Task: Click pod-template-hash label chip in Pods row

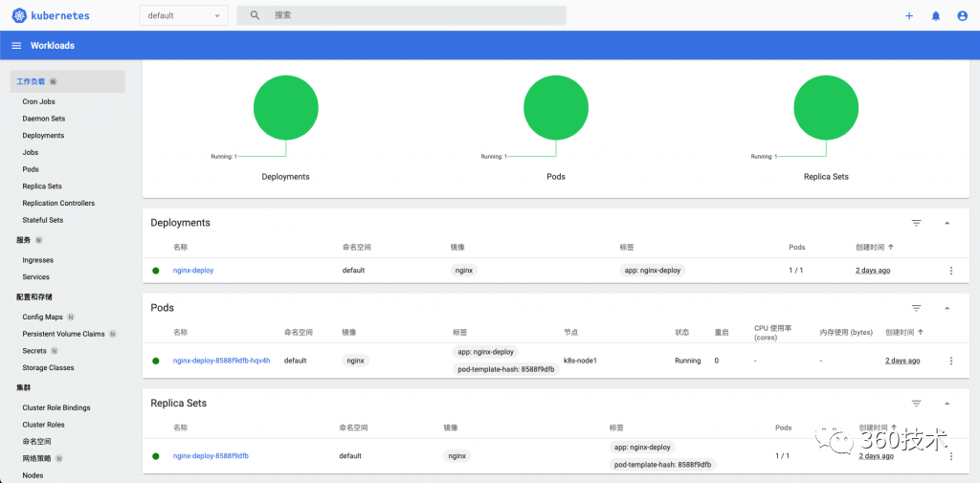Action: [x=505, y=369]
